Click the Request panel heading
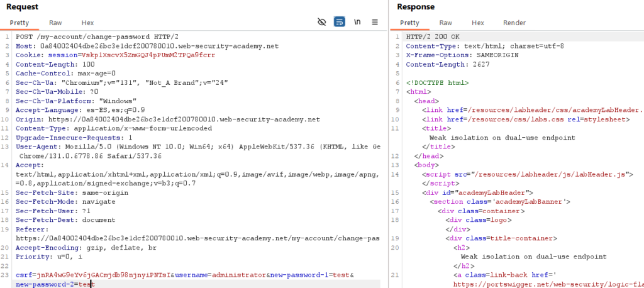The image size is (644, 288). pos(22,7)
